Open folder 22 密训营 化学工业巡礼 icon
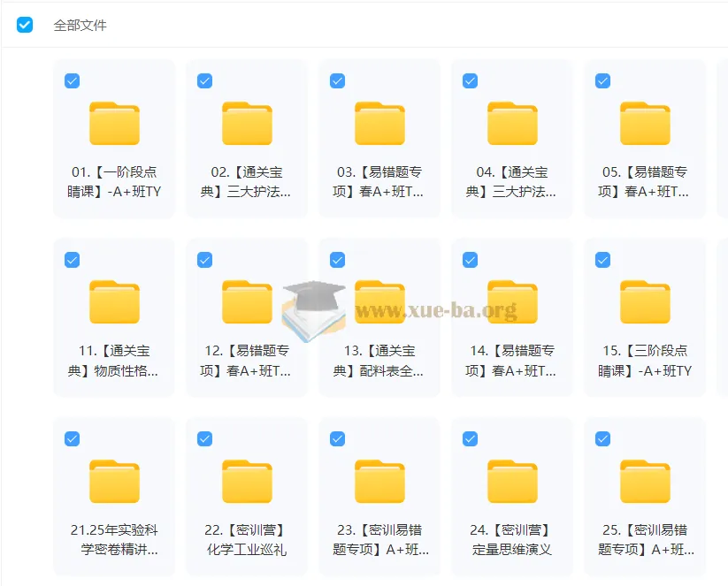728x586 pixels. (247, 482)
